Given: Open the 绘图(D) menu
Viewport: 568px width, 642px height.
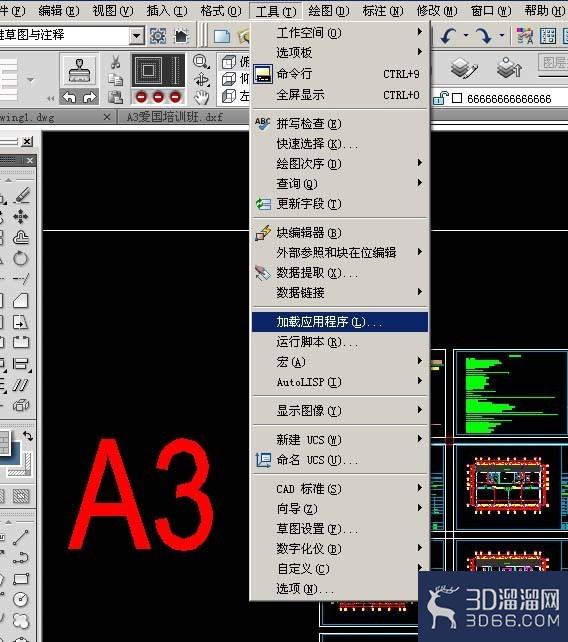Looking at the screenshot, I should 329,10.
